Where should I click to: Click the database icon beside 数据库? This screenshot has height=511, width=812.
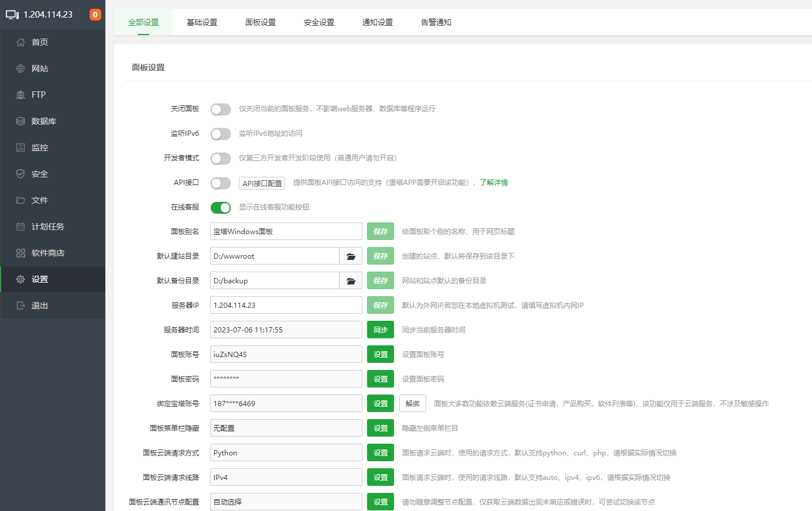pos(20,121)
